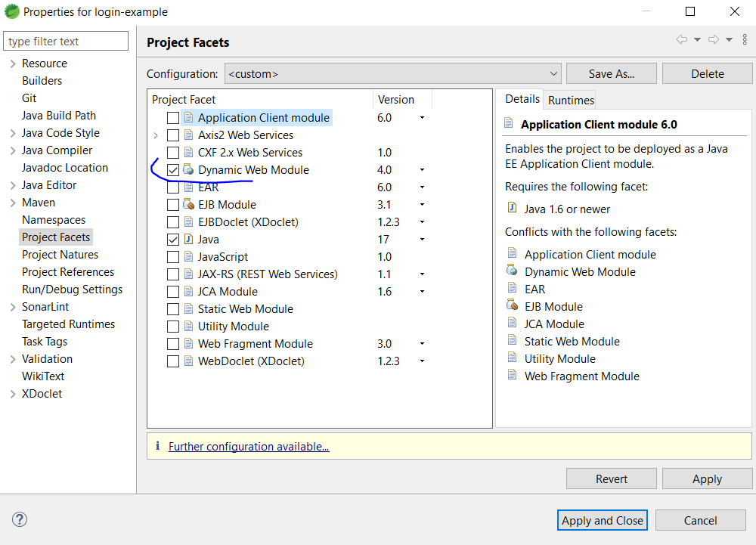The height and width of the screenshot is (545, 756).
Task: Expand the Resource tree node
Action: pos(13,63)
